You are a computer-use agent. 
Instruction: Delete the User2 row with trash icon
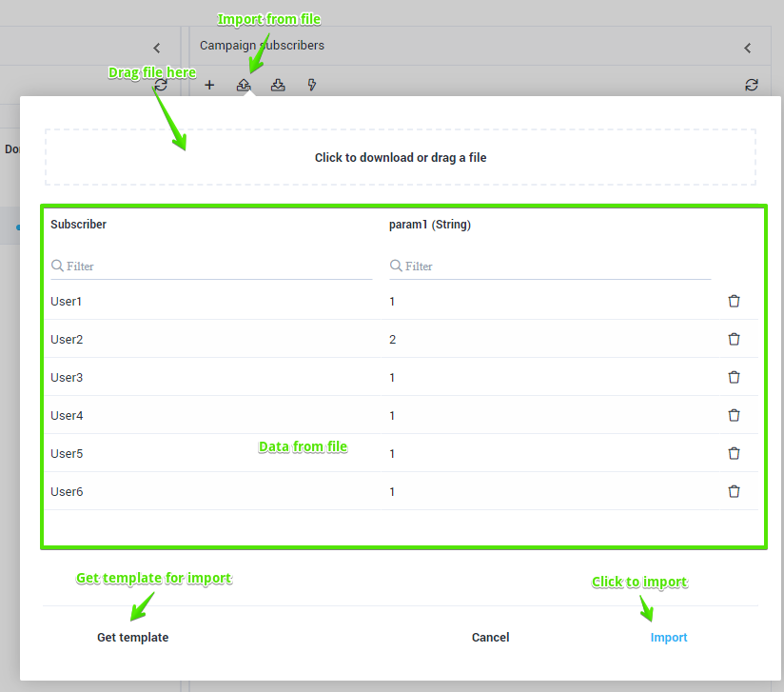pos(734,339)
